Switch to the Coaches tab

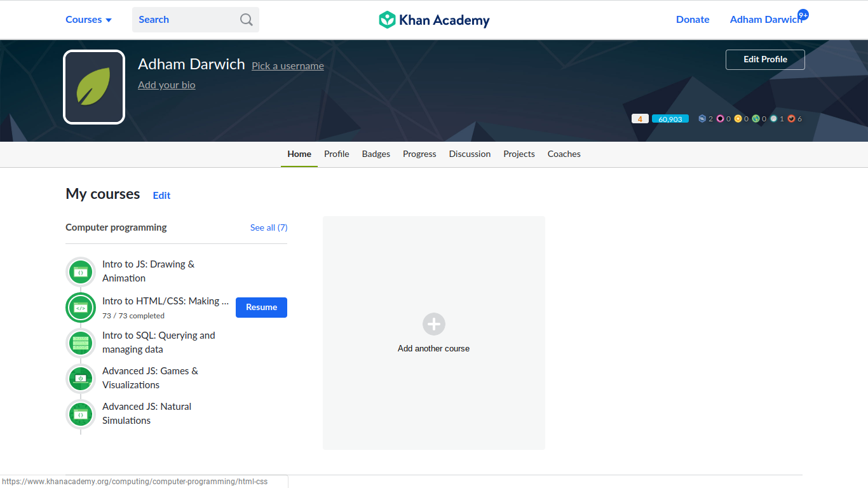(x=564, y=154)
